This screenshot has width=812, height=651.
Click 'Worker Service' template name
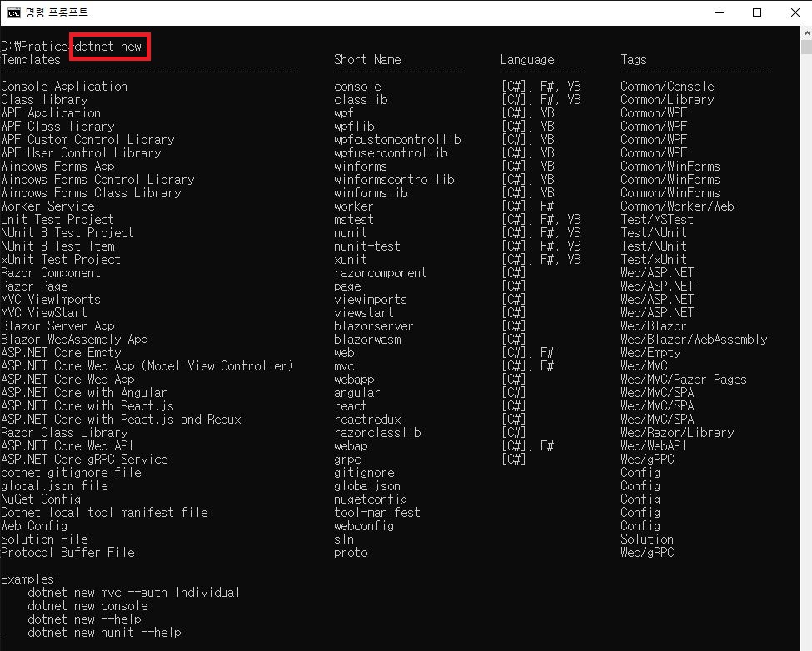(x=47, y=206)
